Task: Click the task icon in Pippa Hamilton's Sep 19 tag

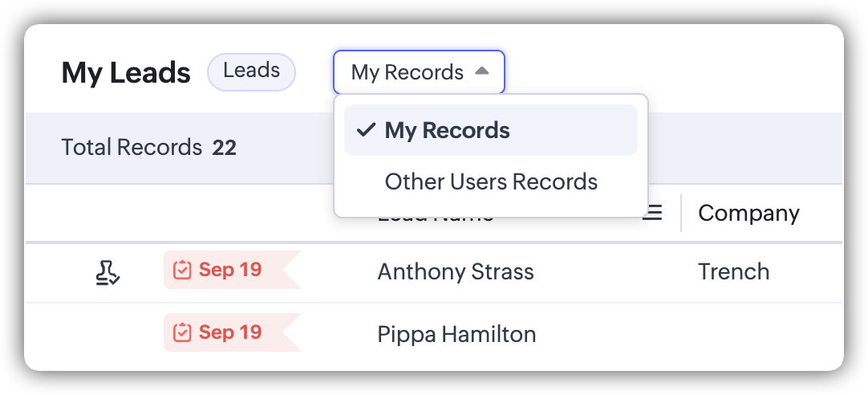Action: coord(183,332)
